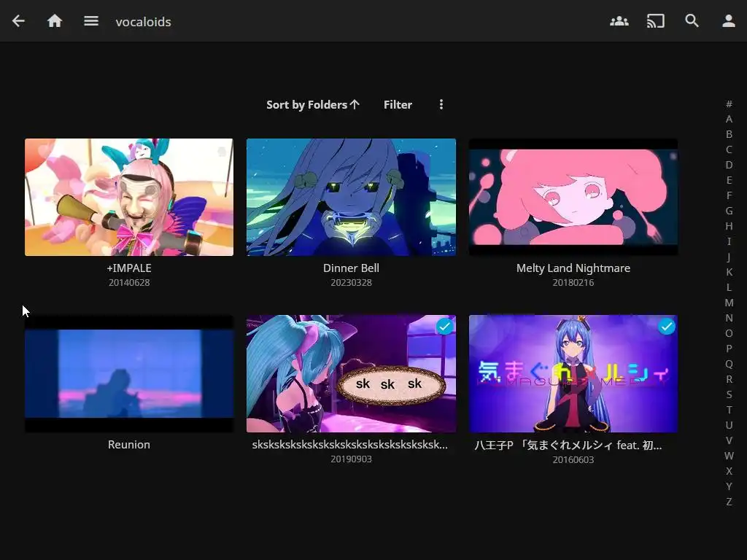Image resolution: width=747 pixels, height=560 pixels.
Task: Click the 20190903 date text
Action: click(x=351, y=459)
